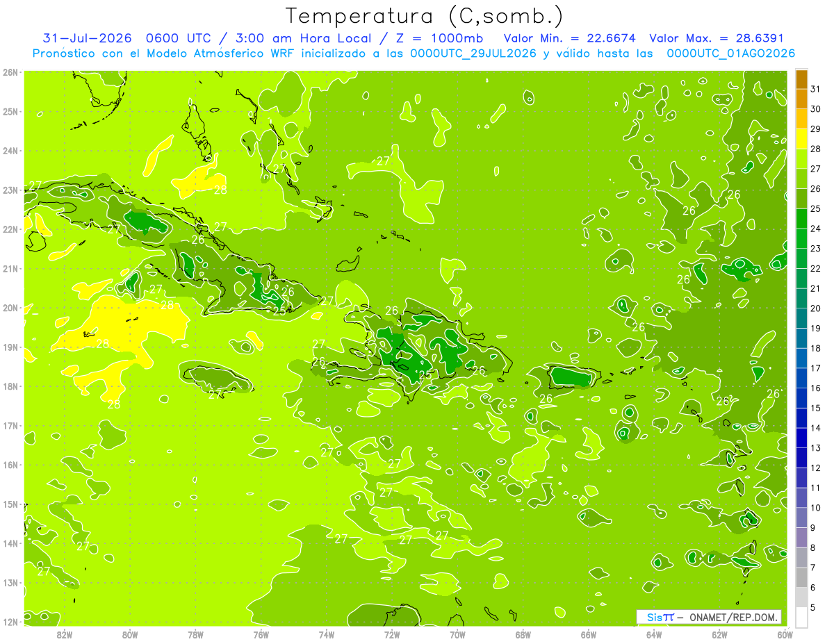Pick the colorbar segment between 6 and 7

click(802, 577)
